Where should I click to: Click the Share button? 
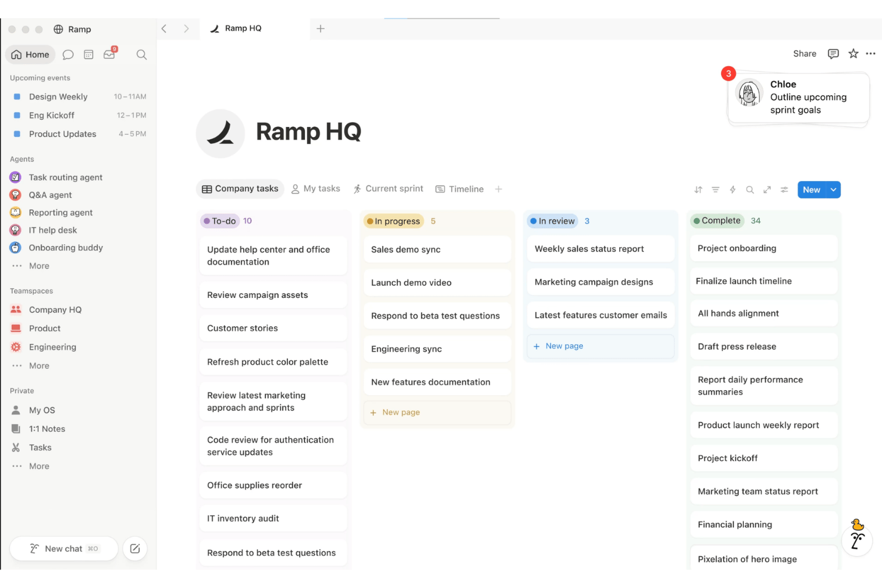pos(805,54)
